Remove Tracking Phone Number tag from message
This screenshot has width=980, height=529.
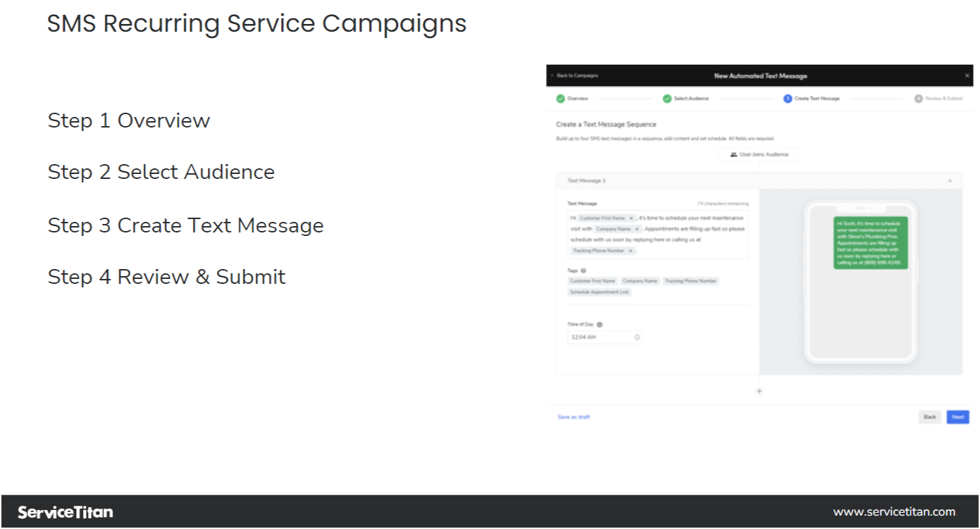[x=631, y=251]
